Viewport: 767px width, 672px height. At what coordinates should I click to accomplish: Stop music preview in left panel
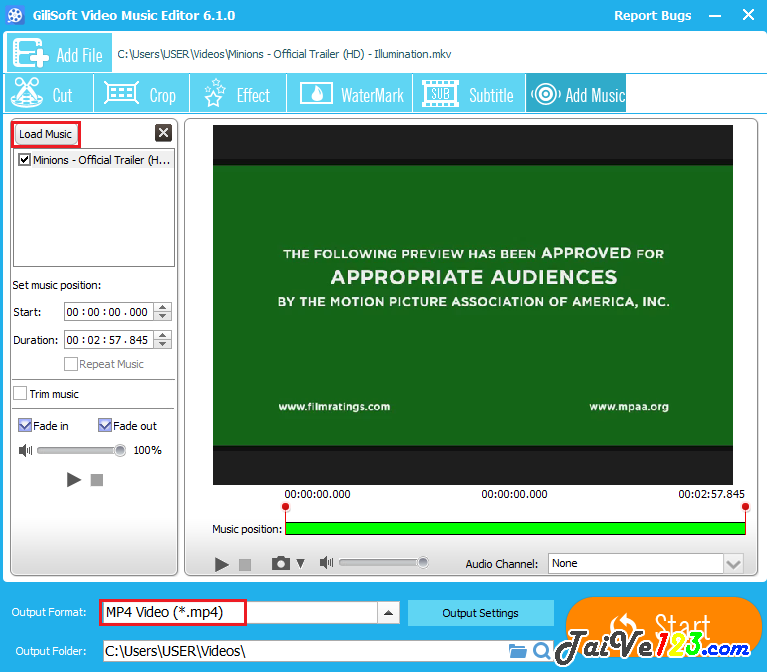[97, 480]
